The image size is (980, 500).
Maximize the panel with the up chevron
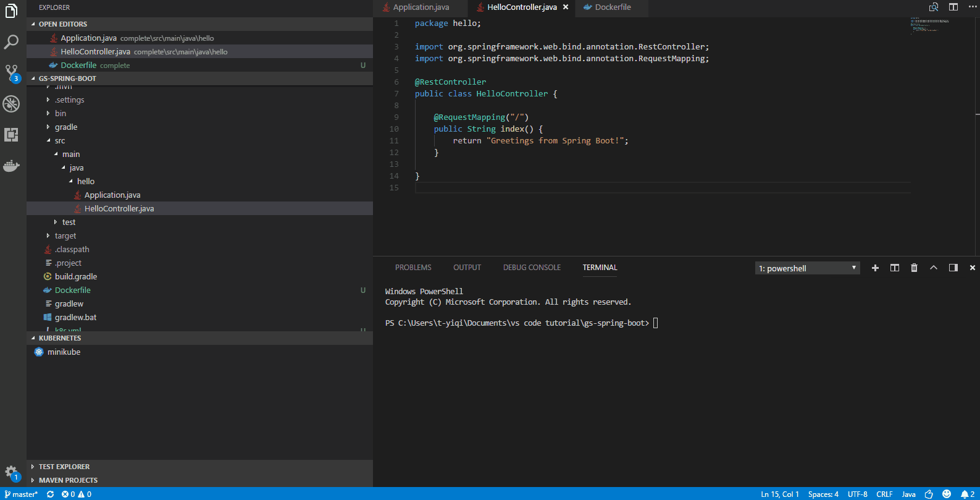(934, 268)
